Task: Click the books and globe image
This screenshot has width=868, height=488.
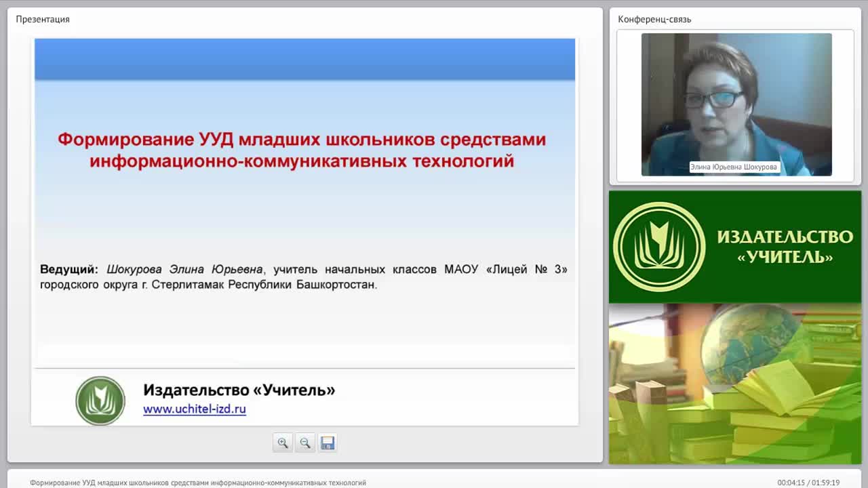Action: (x=735, y=384)
